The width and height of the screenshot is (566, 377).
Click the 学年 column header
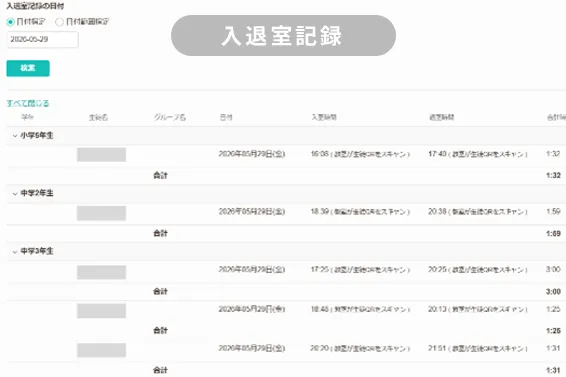[27, 117]
